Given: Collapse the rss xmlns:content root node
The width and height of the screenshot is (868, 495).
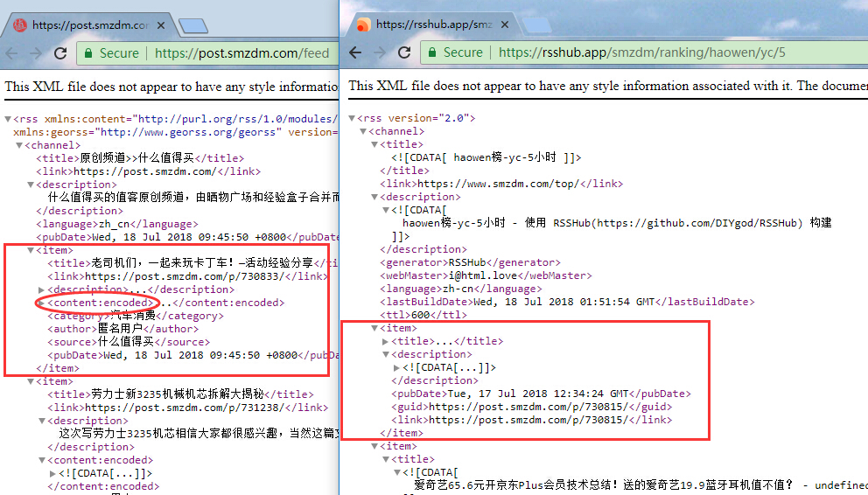Looking at the screenshot, I should (8, 119).
